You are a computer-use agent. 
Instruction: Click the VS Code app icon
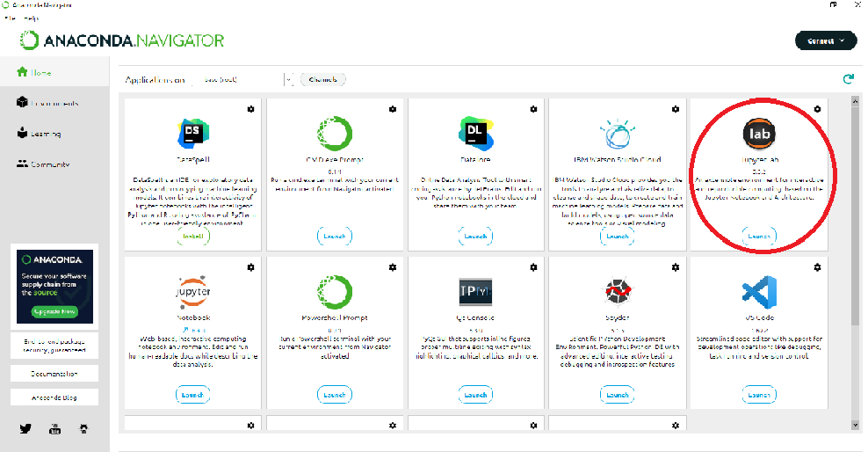coord(759,292)
